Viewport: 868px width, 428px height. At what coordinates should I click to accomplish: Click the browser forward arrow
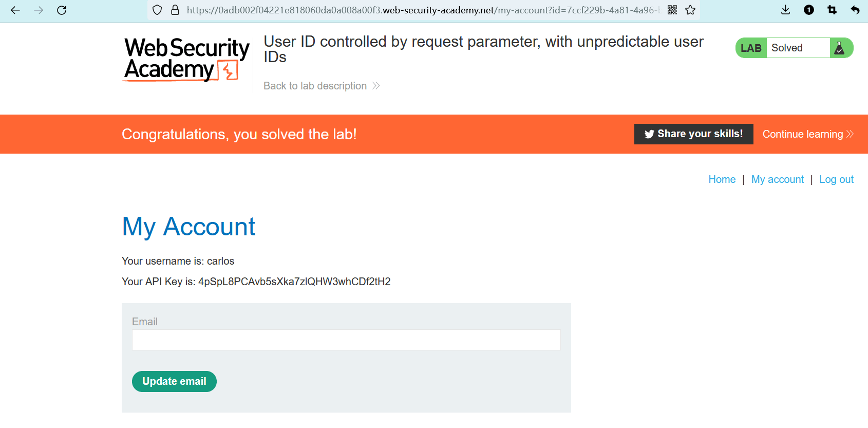point(39,10)
